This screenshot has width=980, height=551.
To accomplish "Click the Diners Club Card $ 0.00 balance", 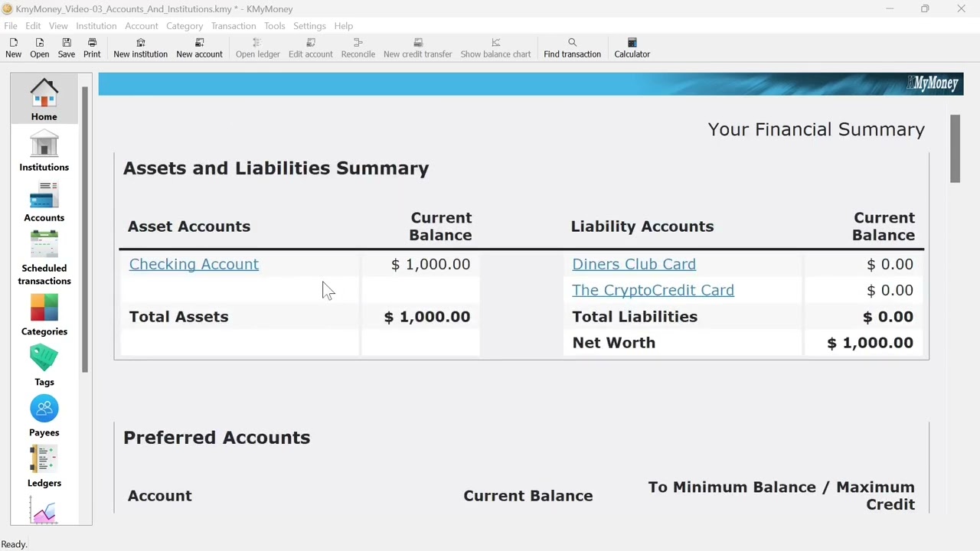I will pos(890,264).
